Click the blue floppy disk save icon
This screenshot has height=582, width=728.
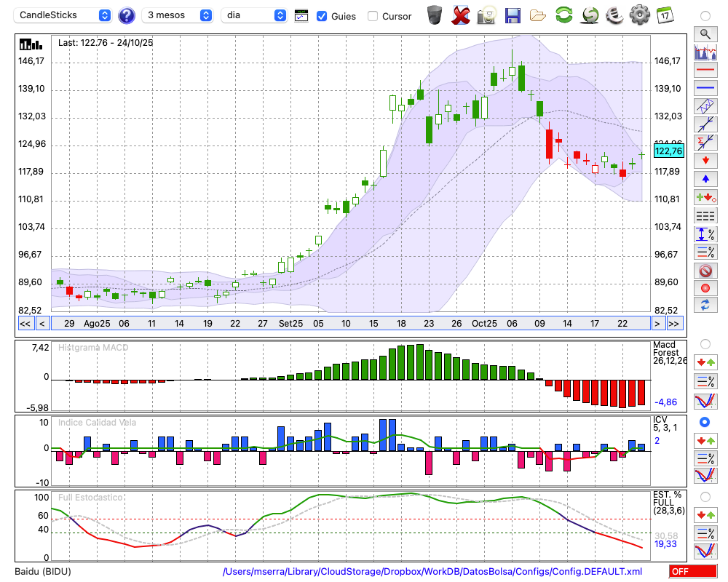(513, 15)
